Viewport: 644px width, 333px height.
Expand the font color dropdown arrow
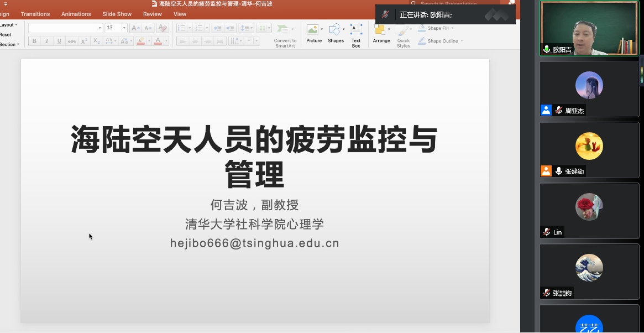(x=166, y=41)
